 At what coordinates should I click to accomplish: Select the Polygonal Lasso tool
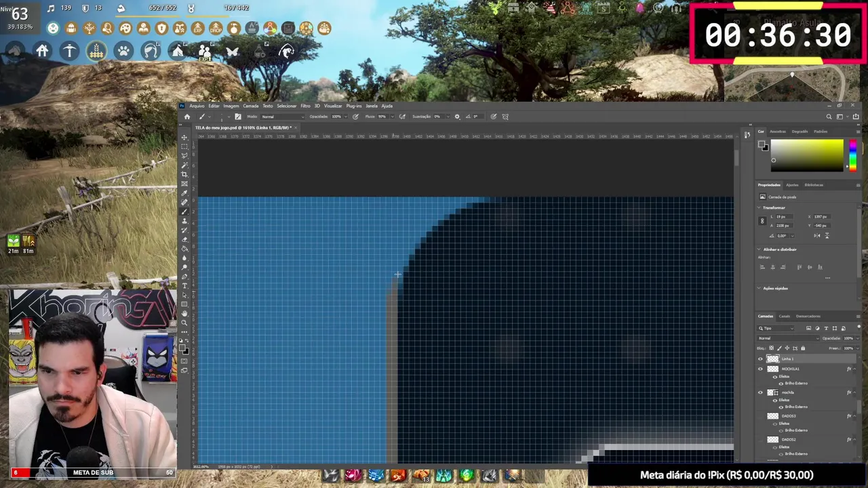pyautogui.click(x=184, y=155)
